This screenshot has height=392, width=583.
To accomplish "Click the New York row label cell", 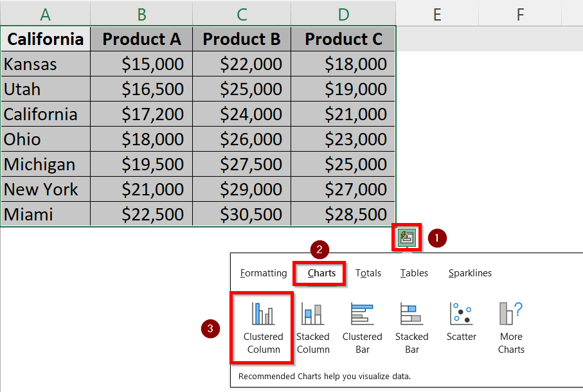I will point(45,190).
